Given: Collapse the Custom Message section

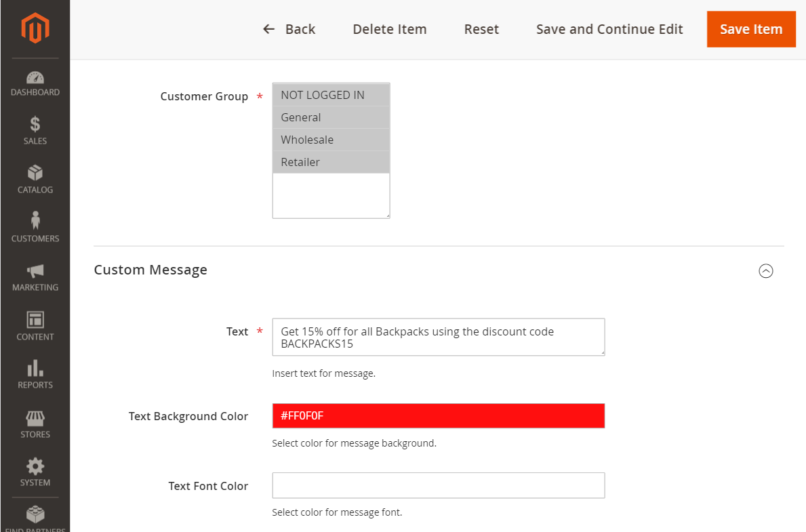Looking at the screenshot, I should point(765,271).
